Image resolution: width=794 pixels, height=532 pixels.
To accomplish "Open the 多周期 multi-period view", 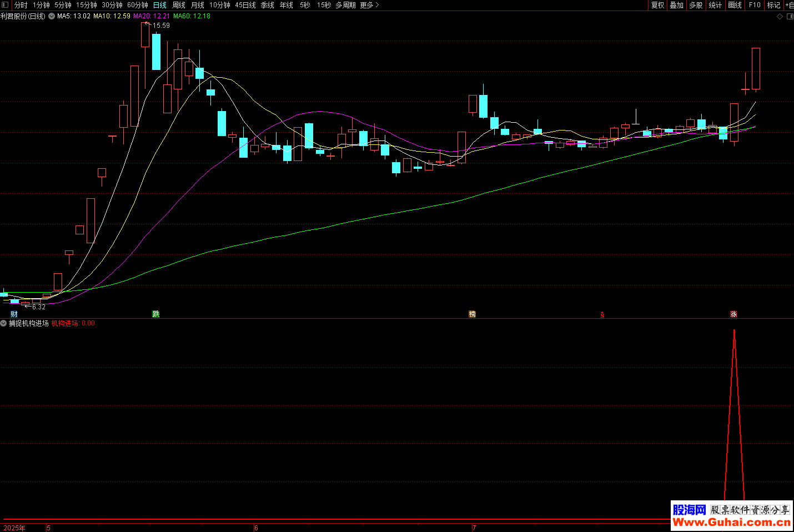I will click(x=345, y=5).
